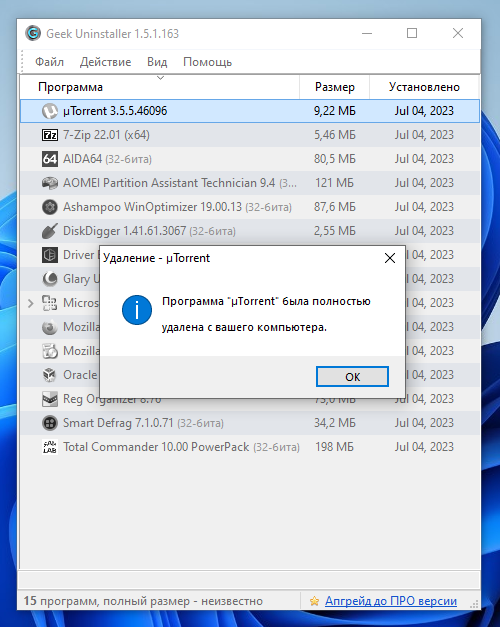
Task: Select the 7-Zip 22.01 (x64) entry
Action: pyautogui.click(x=250, y=135)
